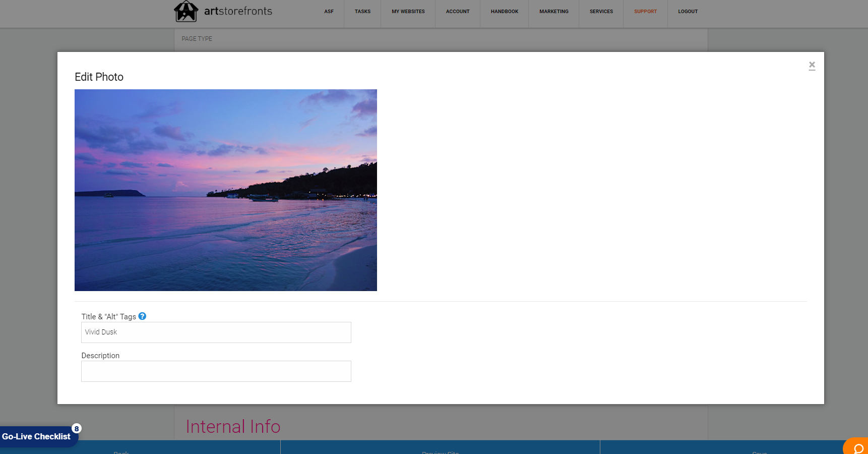Viewport: 868px width, 454px height.
Task: Click the Art Storefronts logo
Action: [223, 11]
